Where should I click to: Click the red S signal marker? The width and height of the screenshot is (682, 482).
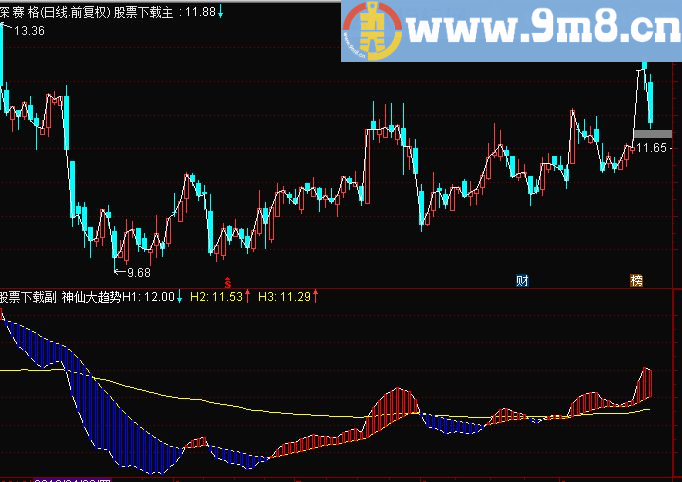(227, 282)
